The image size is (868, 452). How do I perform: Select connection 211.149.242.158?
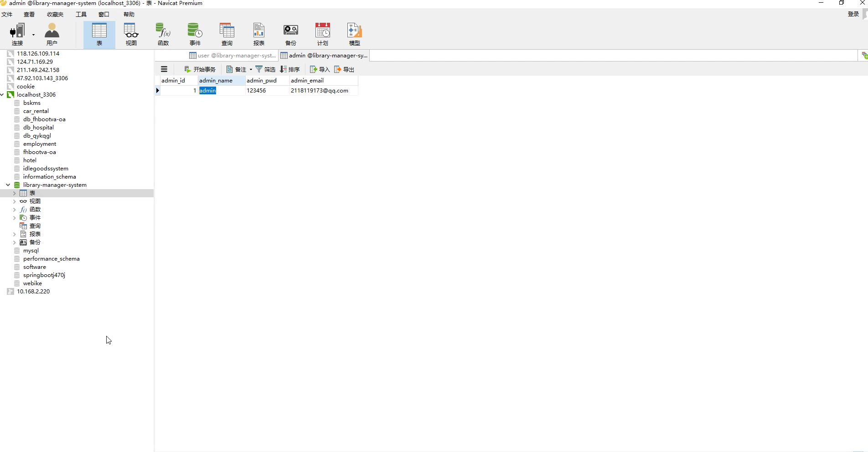tap(38, 70)
